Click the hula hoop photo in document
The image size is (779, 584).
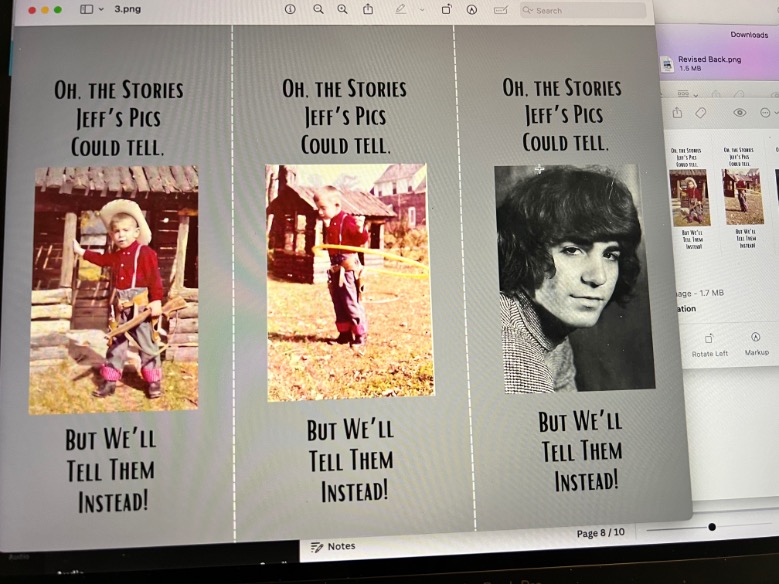pos(350,282)
